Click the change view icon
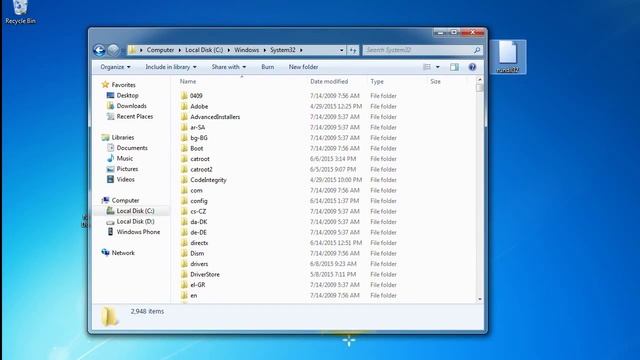 (427, 67)
